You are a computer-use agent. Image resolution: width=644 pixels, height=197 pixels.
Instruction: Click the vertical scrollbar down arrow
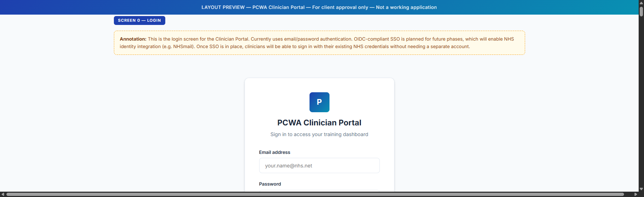click(641, 189)
